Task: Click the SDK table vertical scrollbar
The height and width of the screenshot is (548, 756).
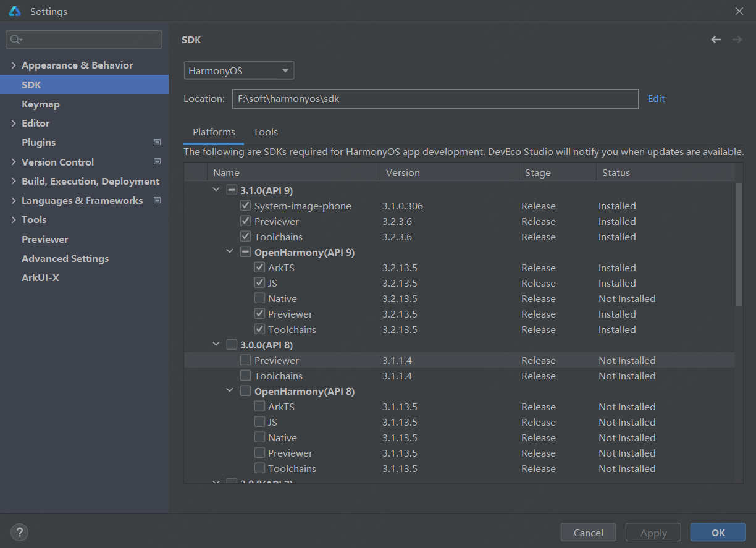Action: [739, 244]
